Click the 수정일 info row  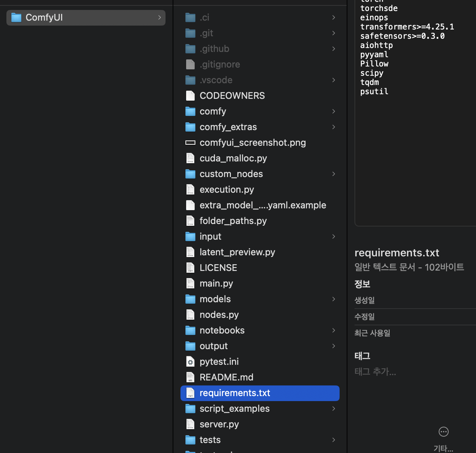[415, 317]
